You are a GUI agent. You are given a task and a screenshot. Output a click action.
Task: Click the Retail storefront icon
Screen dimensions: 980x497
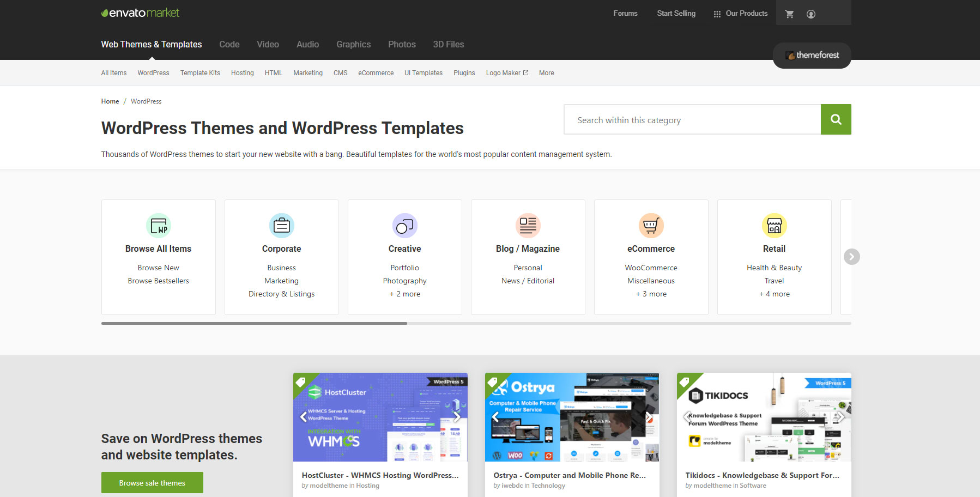tap(774, 226)
